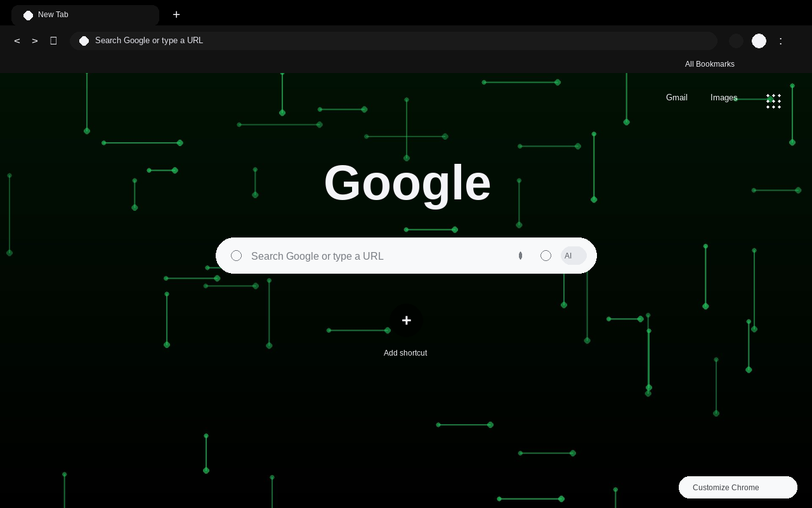The image size is (812, 508).
Task: Open a new tab with plus button
Action: pos(176,15)
